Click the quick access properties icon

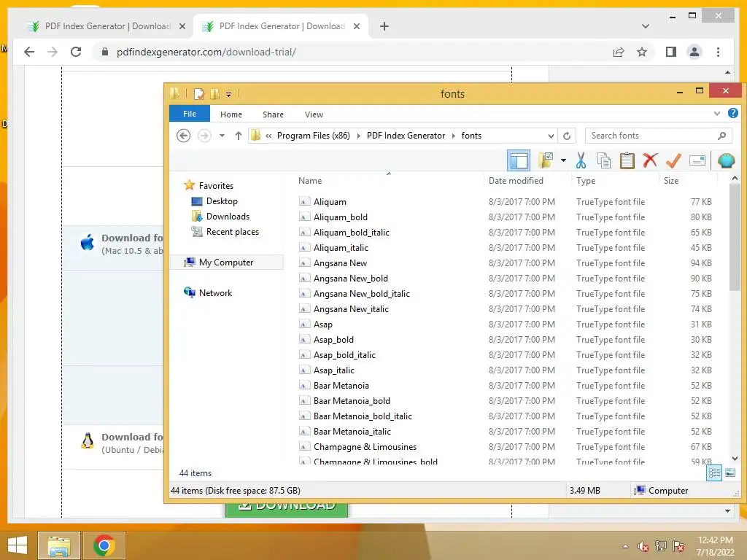click(199, 94)
